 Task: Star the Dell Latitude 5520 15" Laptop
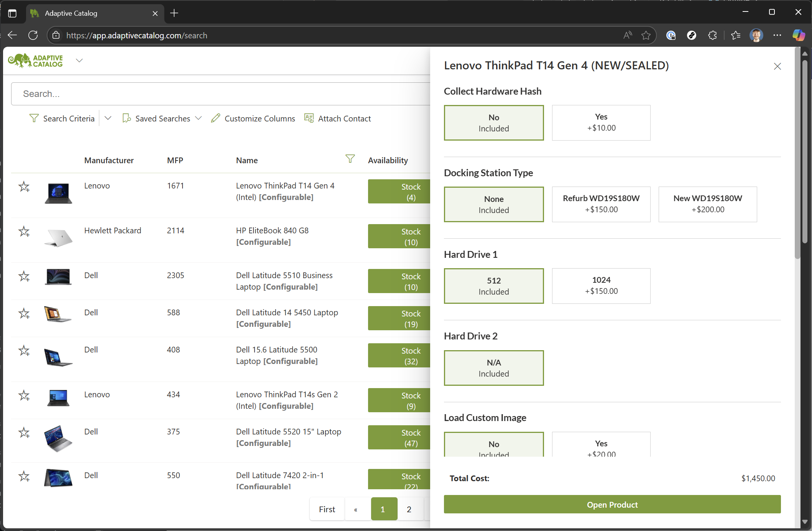[x=24, y=433]
